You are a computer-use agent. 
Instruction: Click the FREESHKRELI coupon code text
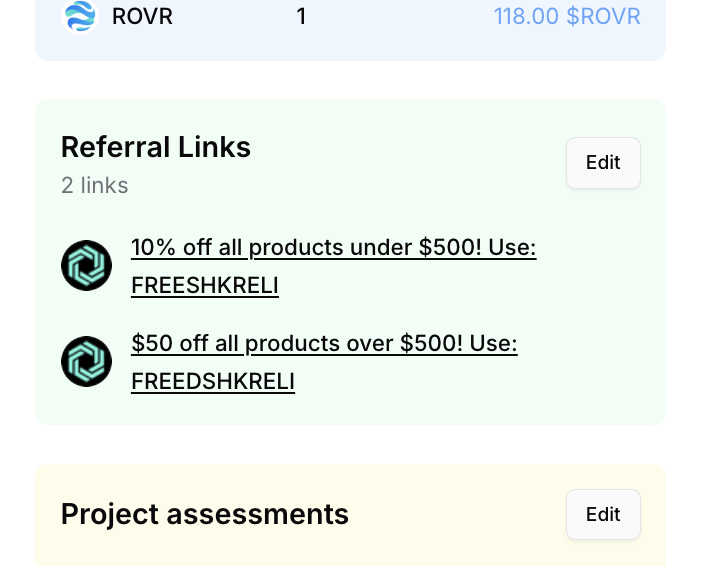pyautogui.click(x=205, y=286)
